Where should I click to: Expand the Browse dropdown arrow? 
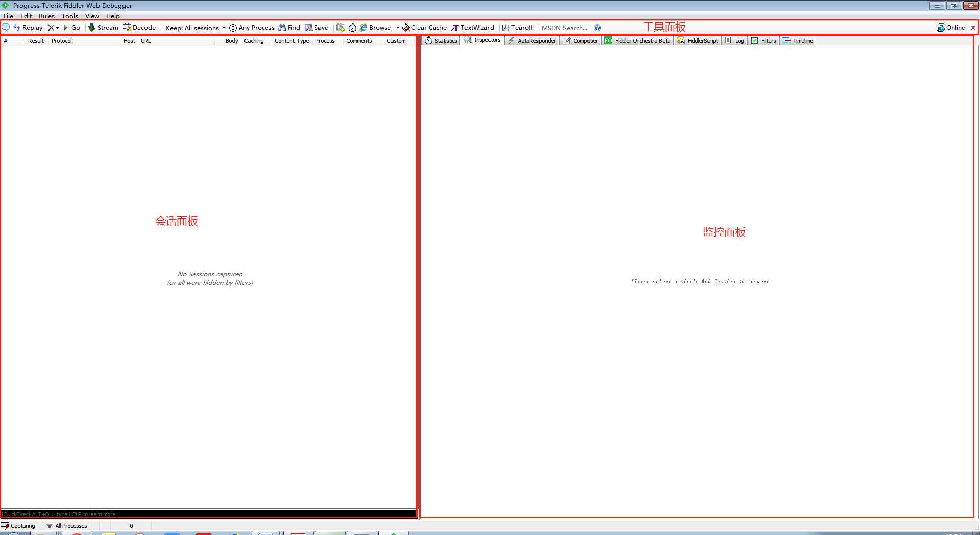pyautogui.click(x=398, y=28)
